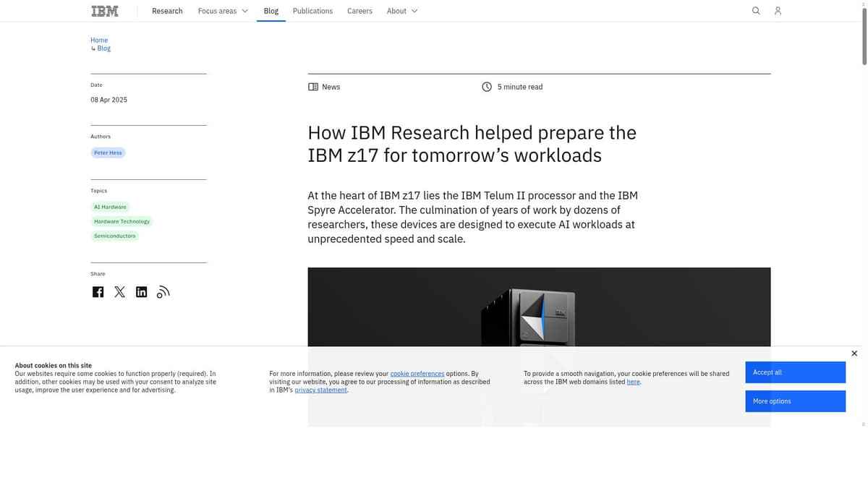Accept all cookies
Image resolution: width=868 pixels, height=488 pixels.
click(x=795, y=372)
